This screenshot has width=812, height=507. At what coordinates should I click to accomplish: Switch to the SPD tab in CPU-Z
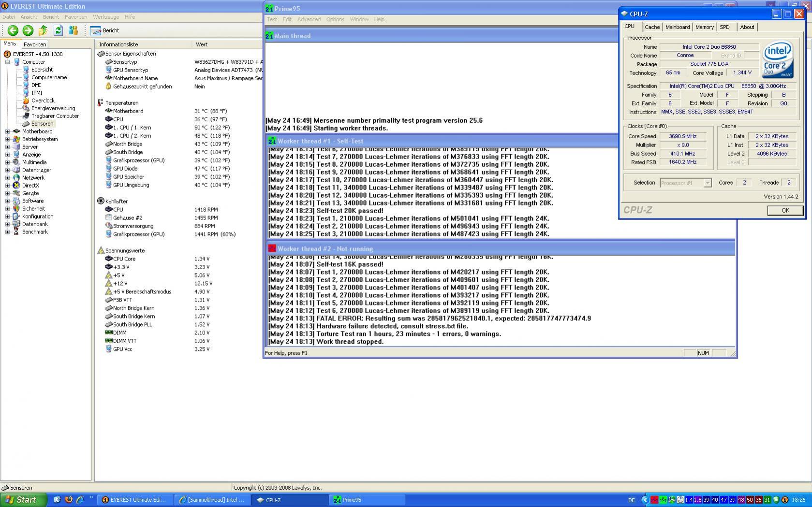pos(724,27)
